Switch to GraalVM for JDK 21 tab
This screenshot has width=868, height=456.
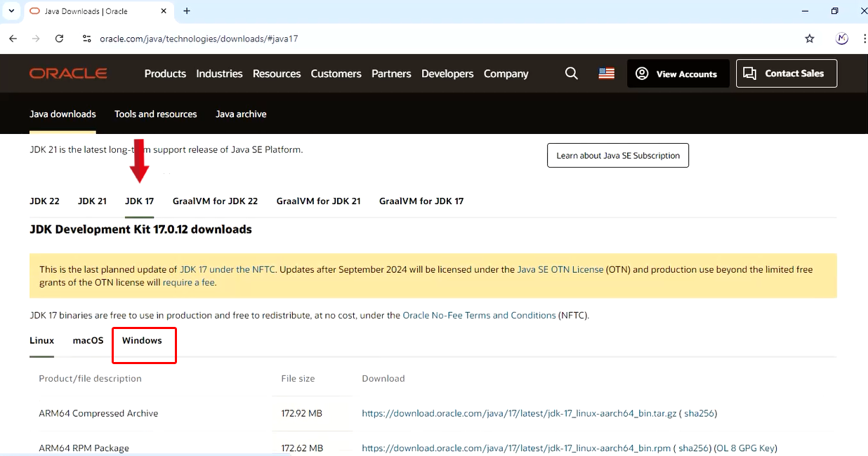[318, 201]
